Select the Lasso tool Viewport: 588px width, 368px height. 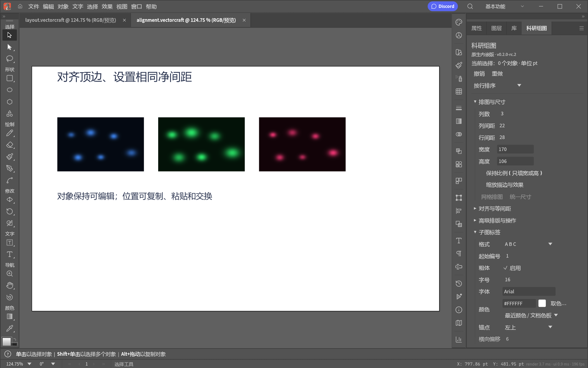pos(10,59)
